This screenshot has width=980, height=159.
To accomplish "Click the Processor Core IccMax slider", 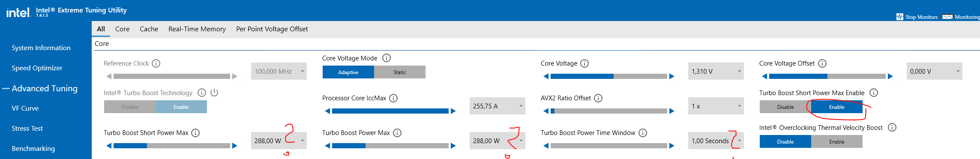I will 390,111.
